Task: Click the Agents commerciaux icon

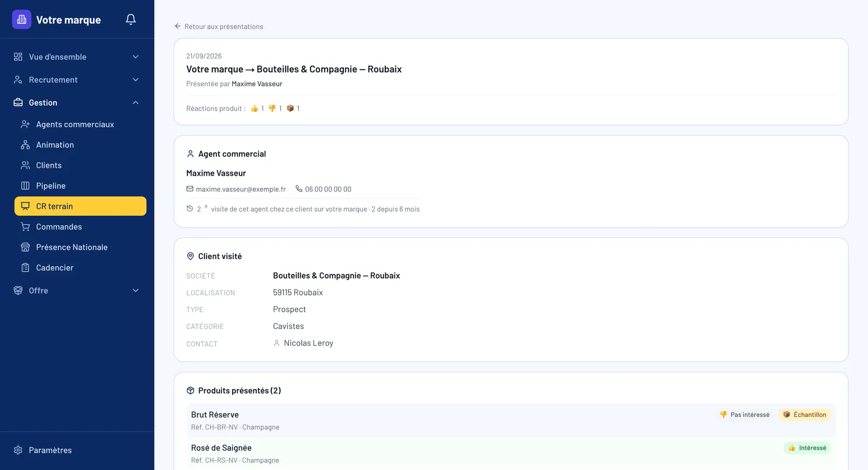Action: (25, 124)
